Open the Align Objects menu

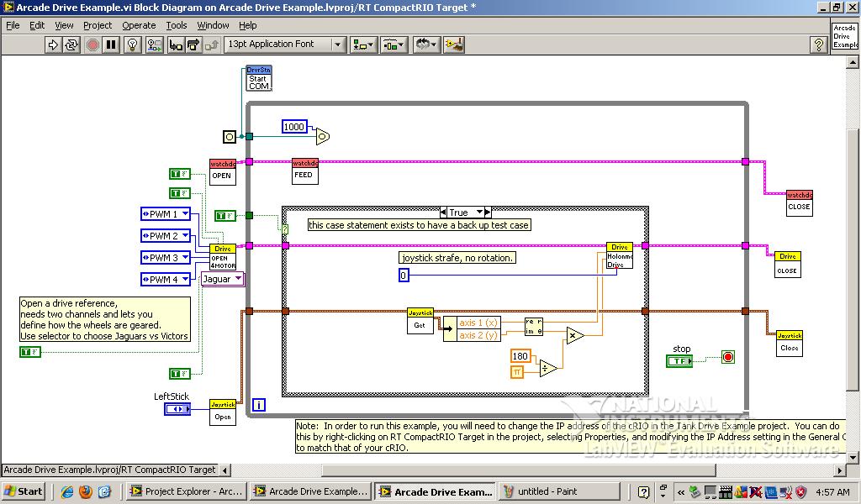pyautogui.click(x=363, y=45)
